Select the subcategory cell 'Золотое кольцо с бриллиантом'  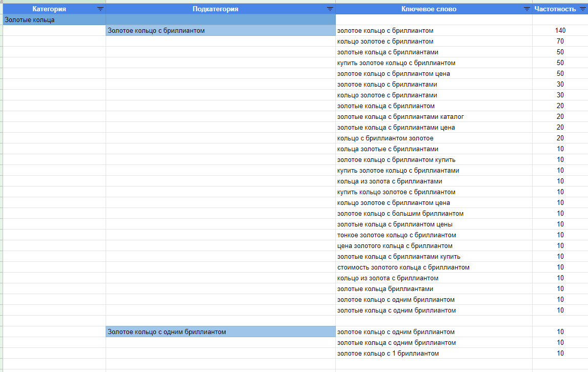tap(220, 31)
